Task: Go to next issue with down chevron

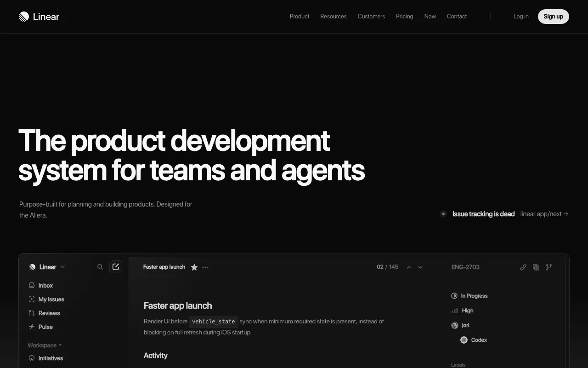Action: click(420, 267)
